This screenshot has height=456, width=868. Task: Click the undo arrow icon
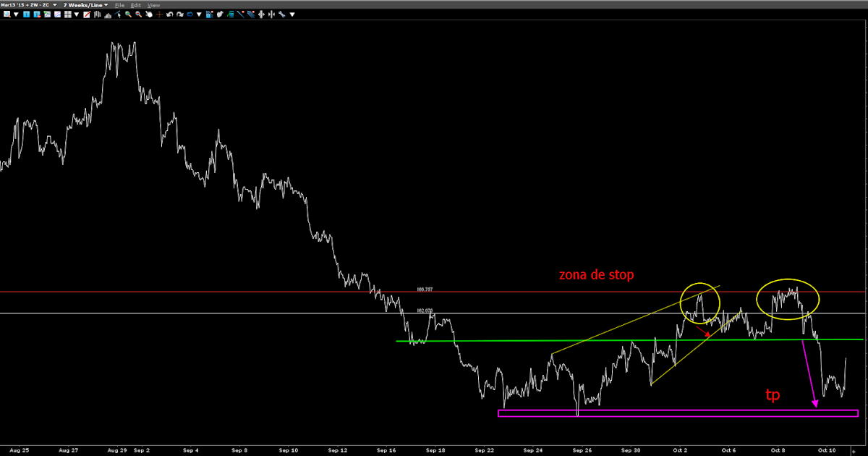169,14
